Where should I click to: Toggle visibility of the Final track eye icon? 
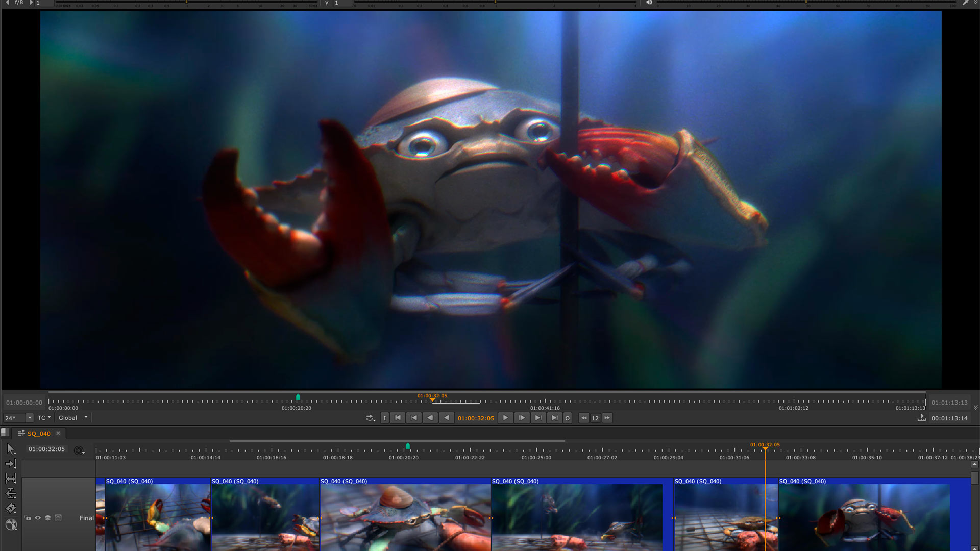click(x=38, y=518)
